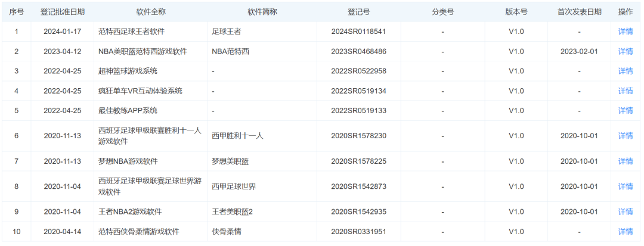644x246 pixels.
Task: Select software name 范特西足球王者软件
Action: click(x=131, y=32)
